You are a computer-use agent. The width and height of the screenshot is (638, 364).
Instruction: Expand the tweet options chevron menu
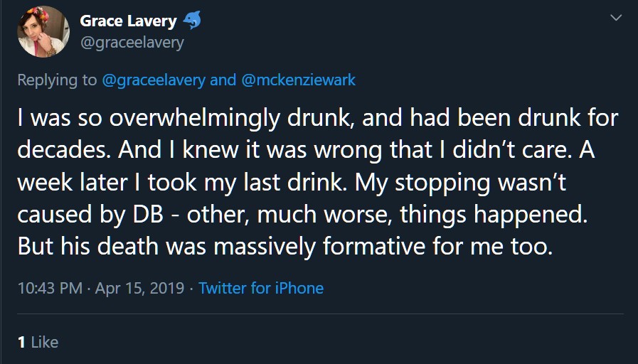616,18
